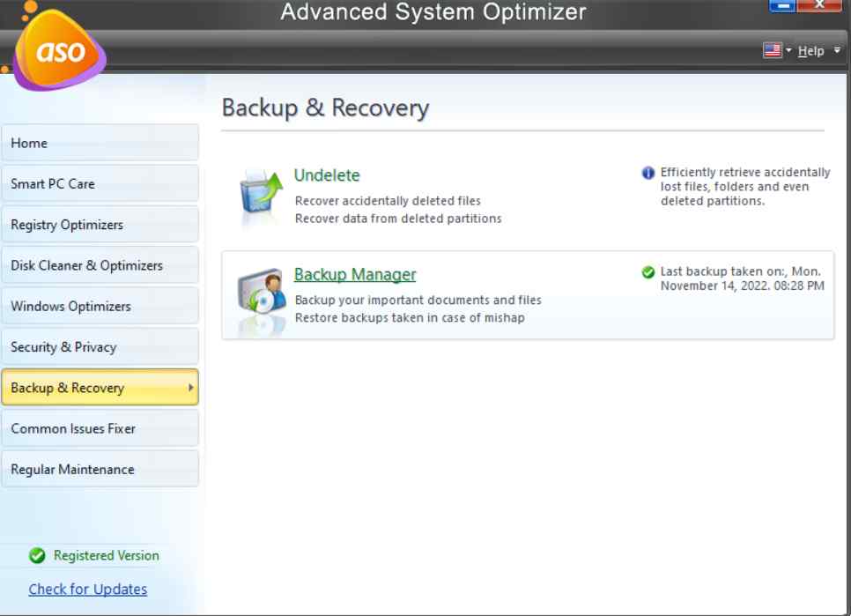Open the Backup Manager link

[x=355, y=275]
